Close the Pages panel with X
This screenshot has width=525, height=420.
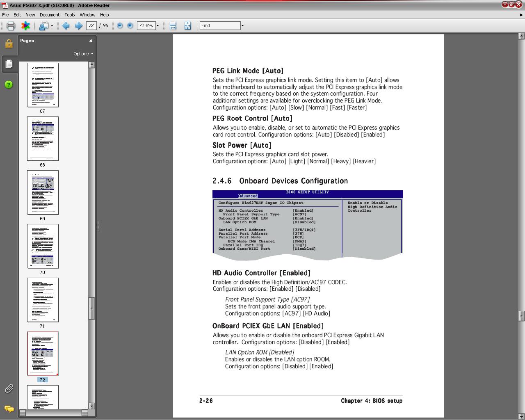(91, 41)
